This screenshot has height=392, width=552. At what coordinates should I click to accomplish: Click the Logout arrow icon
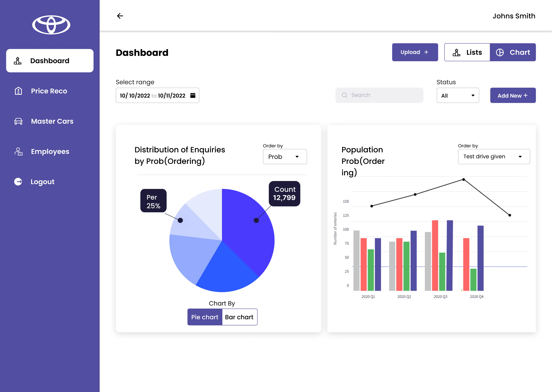(18, 182)
